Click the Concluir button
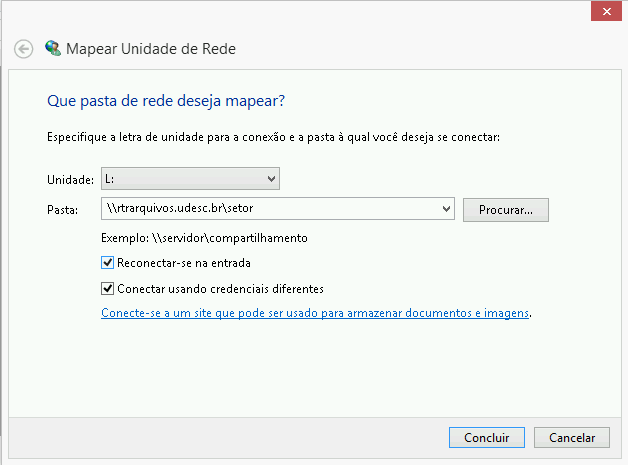Screen dimensions: 628x465 (487, 438)
